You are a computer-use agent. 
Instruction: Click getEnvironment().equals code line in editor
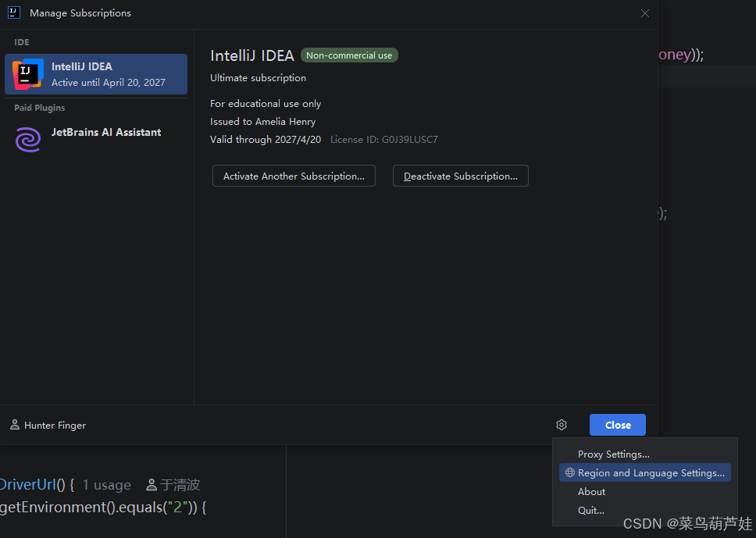point(103,507)
